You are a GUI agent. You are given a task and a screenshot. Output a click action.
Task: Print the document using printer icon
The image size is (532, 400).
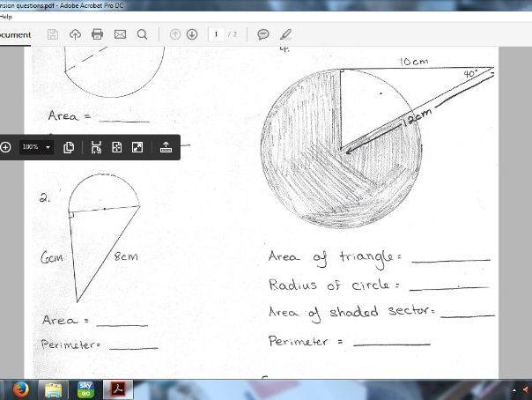click(98, 34)
